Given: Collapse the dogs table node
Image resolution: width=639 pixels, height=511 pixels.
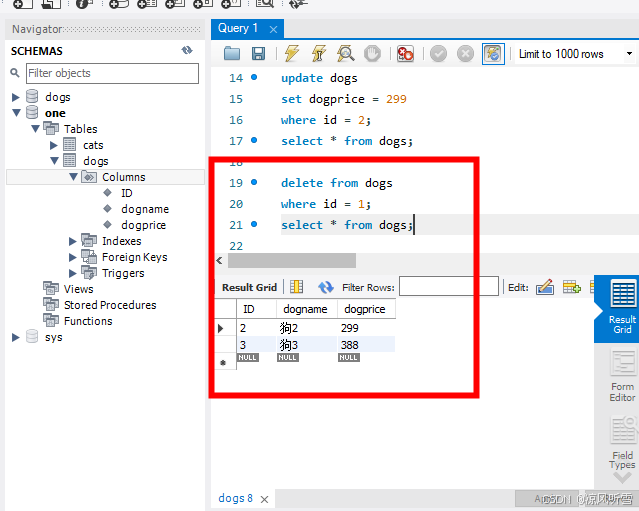Looking at the screenshot, I should pyautogui.click(x=55, y=161).
